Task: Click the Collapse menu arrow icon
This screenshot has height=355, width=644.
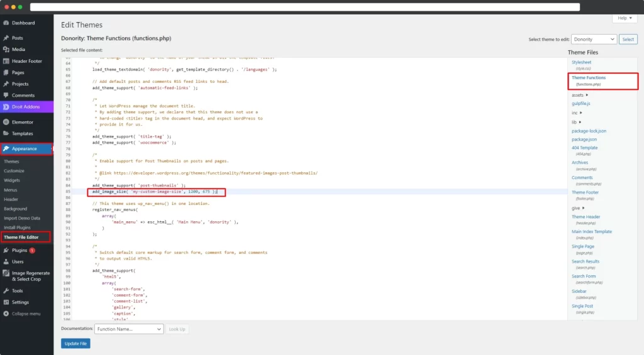Action: 6,314
